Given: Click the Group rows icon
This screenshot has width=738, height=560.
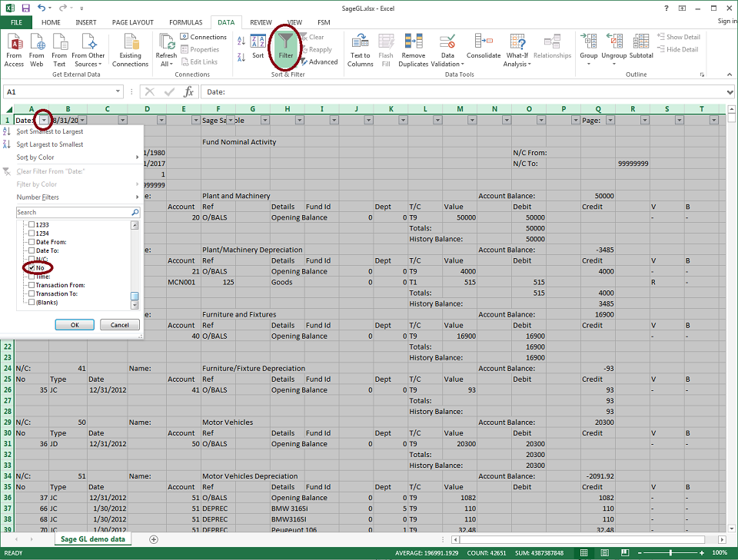Looking at the screenshot, I should coord(588,41).
